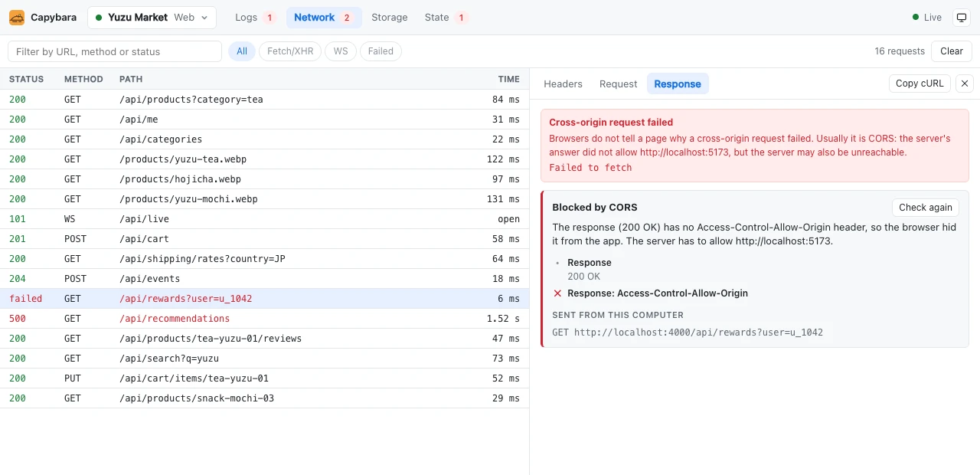Click the 16 requests counter
Image resolution: width=980 pixels, height=475 pixels.
900,51
